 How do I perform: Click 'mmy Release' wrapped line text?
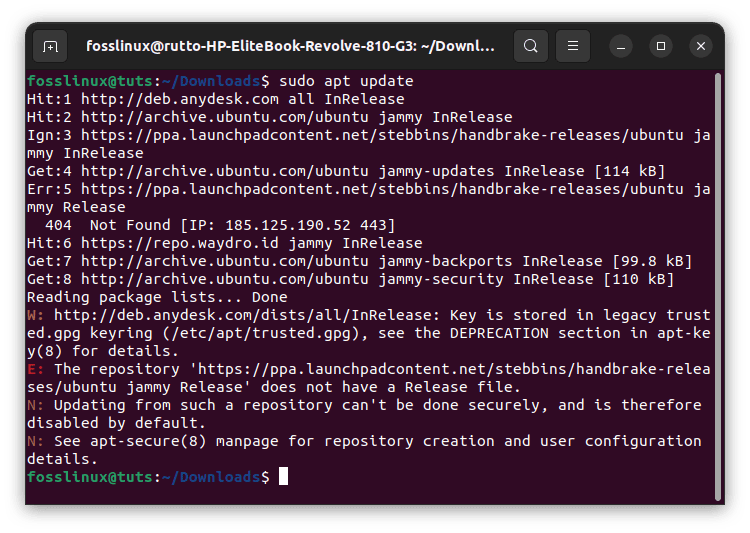tap(77, 207)
